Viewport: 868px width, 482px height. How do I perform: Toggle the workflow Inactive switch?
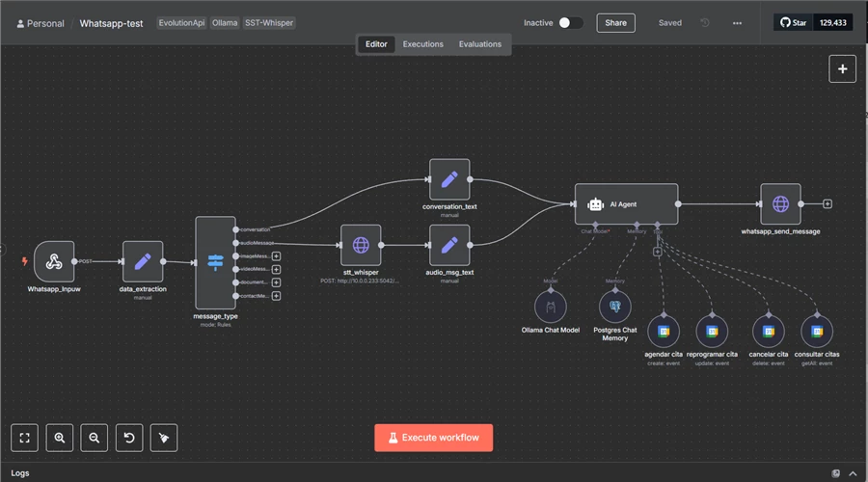[x=570, y=22]
